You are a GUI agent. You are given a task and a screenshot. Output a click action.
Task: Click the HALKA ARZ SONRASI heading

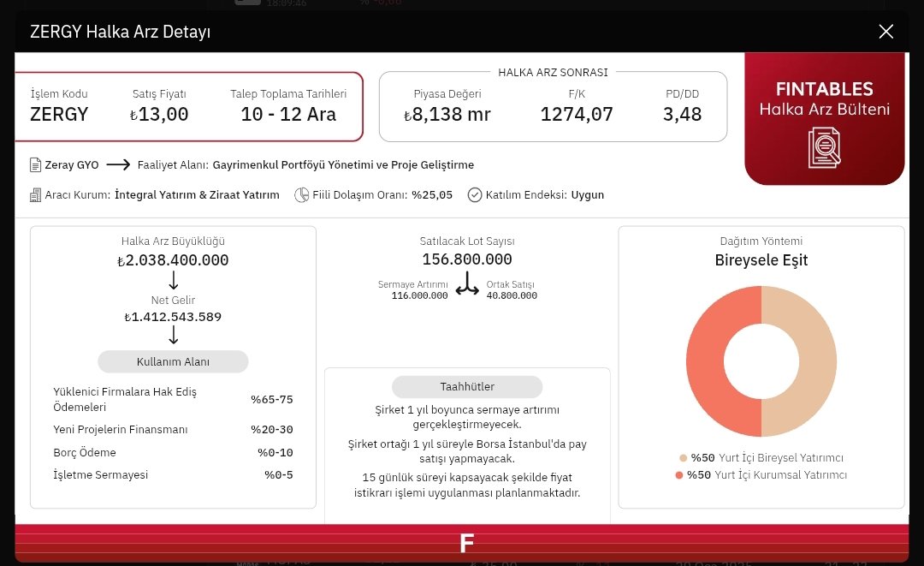point(553,73)
